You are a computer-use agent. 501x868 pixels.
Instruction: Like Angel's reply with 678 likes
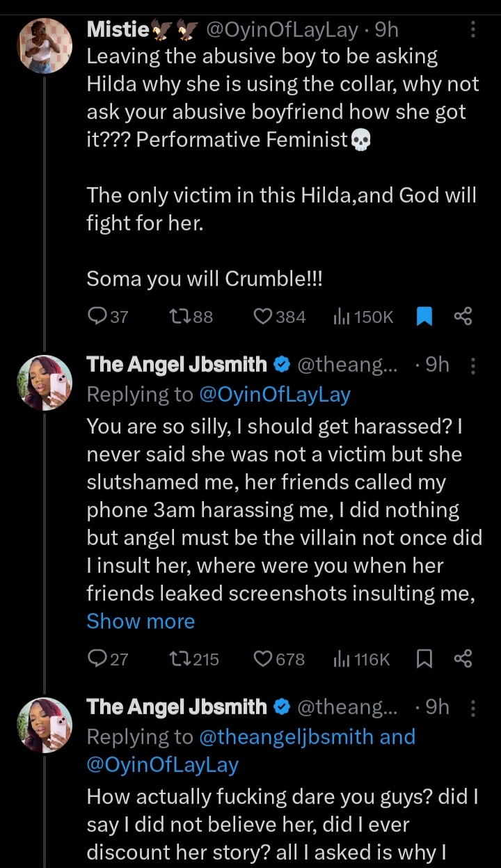[x=263, y=658]
